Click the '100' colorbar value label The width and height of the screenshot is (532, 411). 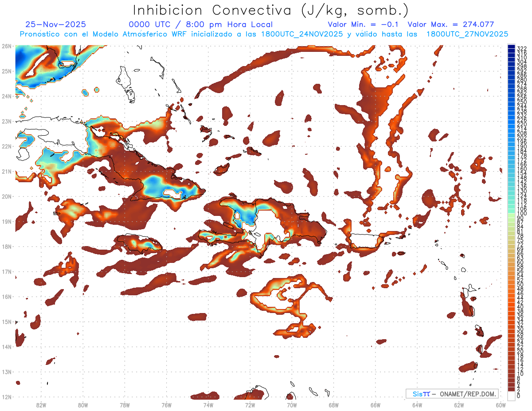tap(522, 214)
